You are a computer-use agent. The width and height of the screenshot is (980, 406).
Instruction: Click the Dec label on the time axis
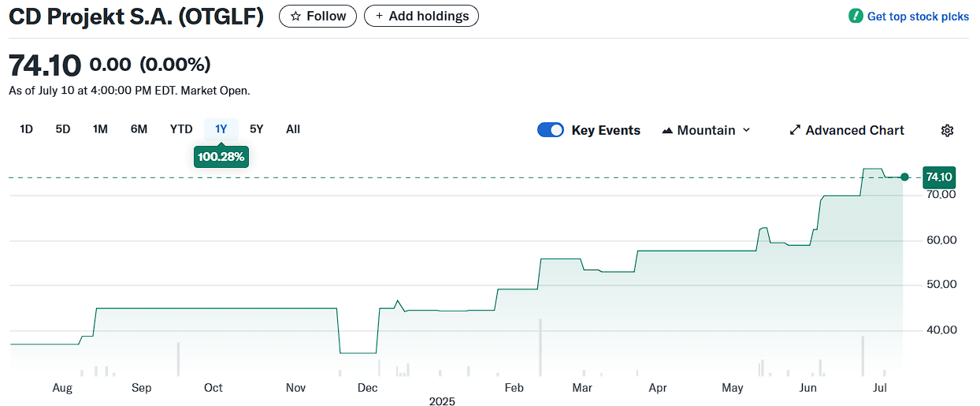point(367,388)
